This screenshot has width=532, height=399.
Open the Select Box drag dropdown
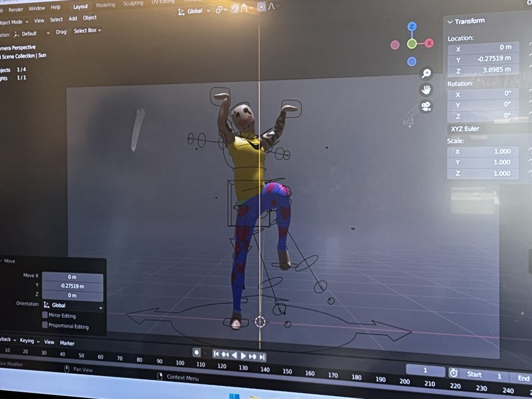87,31
